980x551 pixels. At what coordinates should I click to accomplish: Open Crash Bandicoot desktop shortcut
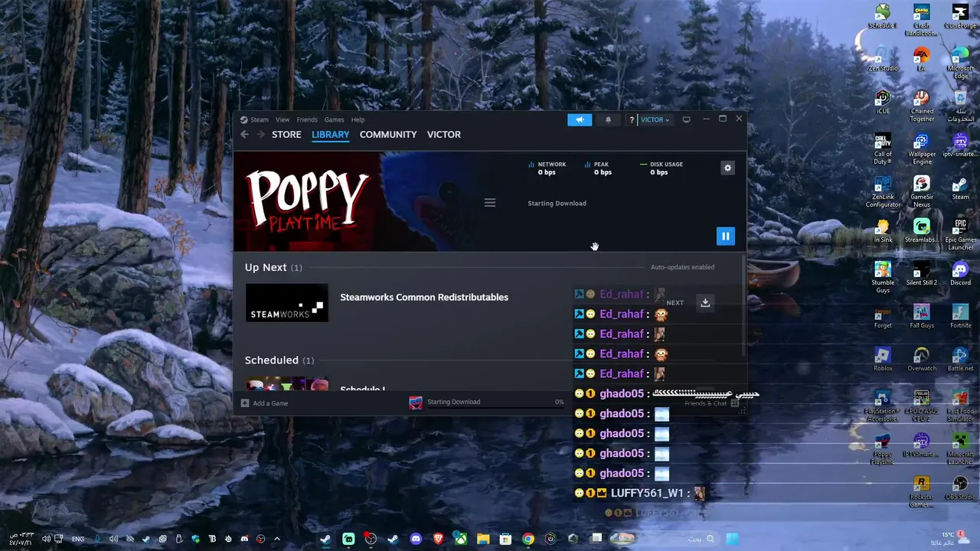(922, 20)
